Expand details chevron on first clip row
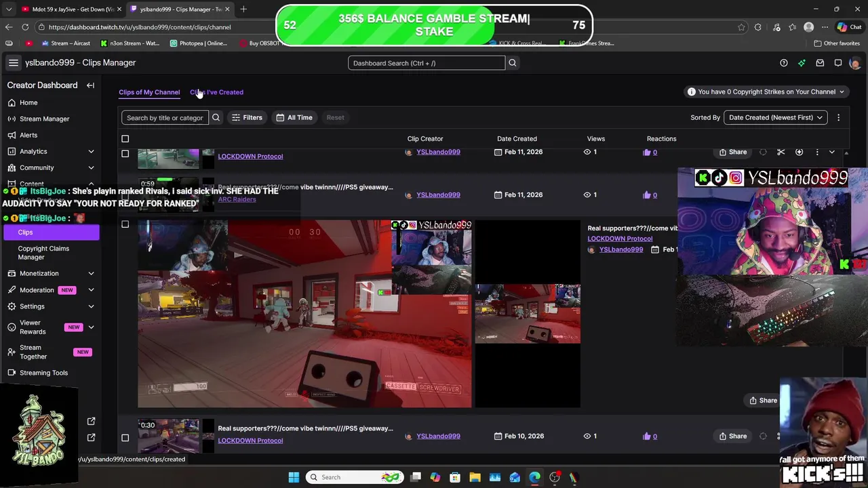 (x=832, y=152)
